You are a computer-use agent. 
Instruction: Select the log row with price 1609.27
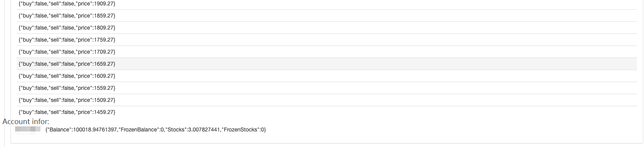(x=326, y=76)
